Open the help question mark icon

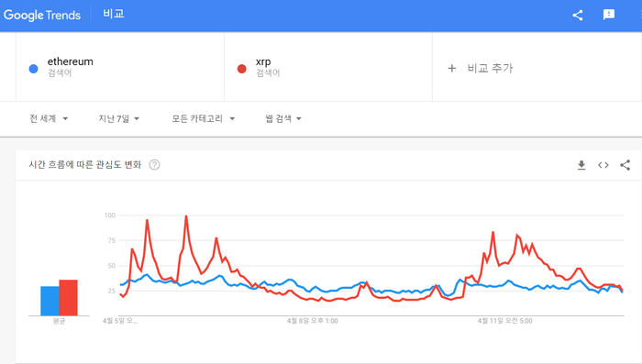[154, 165]
